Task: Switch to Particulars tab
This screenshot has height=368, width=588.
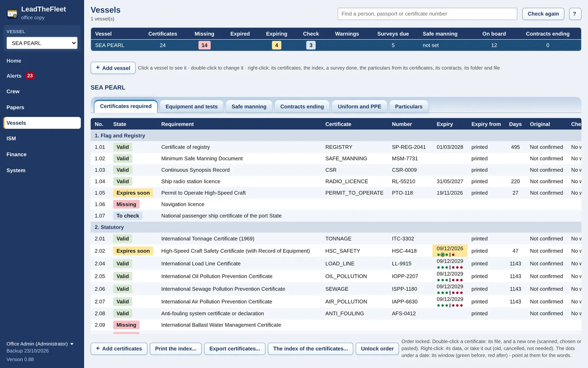Action: tap(409, 107)
